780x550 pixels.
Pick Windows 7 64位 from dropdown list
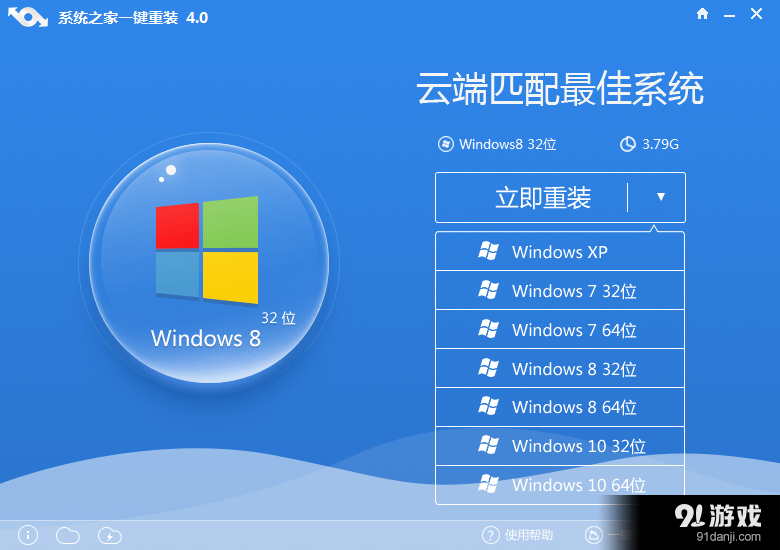click(559, 330)
